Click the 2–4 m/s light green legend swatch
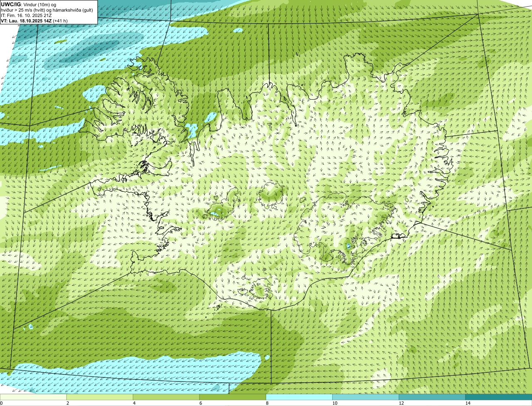The height and width of the screenshot is (406, 532). 100,397
